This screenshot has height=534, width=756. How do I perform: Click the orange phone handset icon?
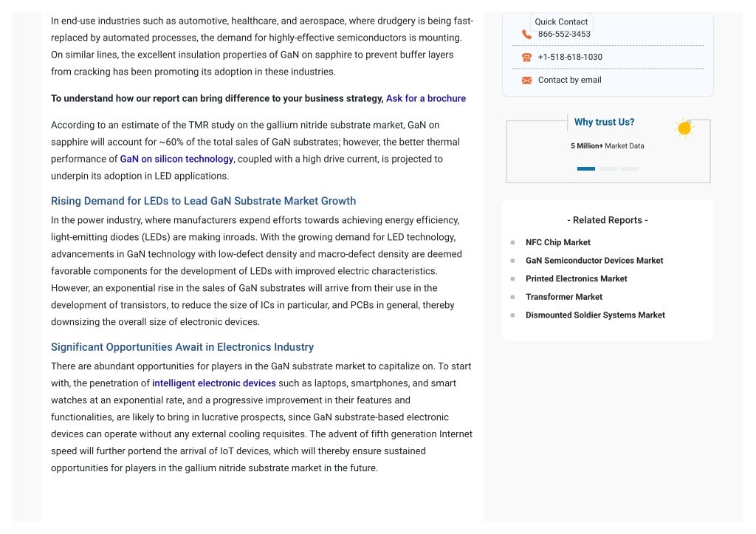(526, 34)
